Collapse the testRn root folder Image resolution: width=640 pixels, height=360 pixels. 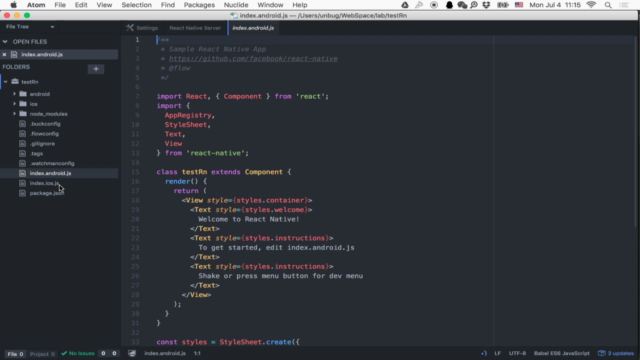[5, 82]
